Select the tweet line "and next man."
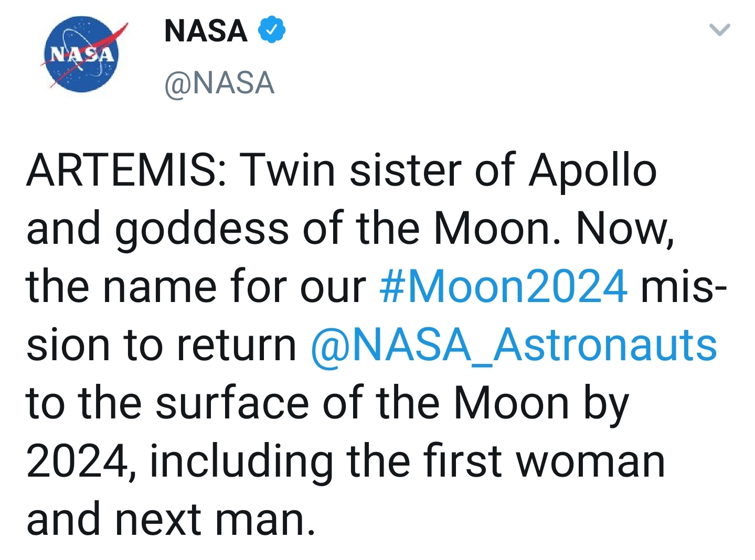 [171, 520]
